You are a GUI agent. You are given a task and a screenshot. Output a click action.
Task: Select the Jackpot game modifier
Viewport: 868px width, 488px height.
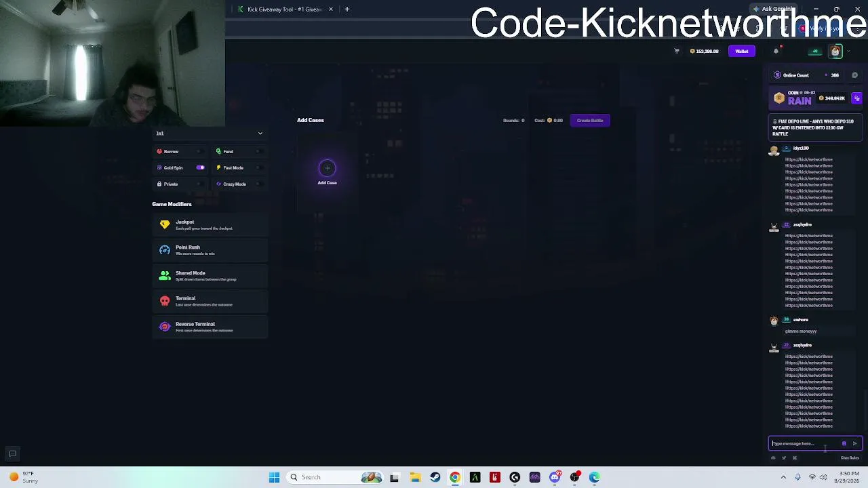(x=210, y=224)
